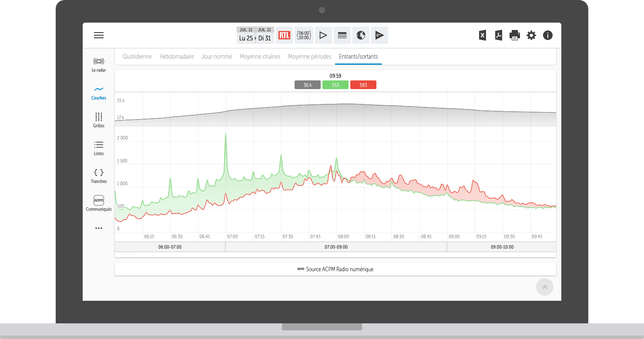Click the filled play 0" icon

[379, 36]
